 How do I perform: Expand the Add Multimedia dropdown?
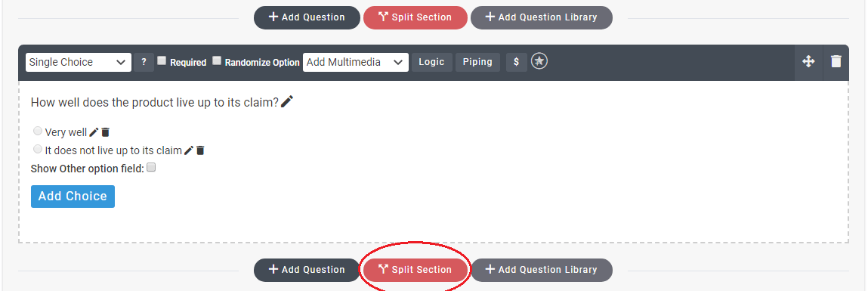[x=356, y=62]
